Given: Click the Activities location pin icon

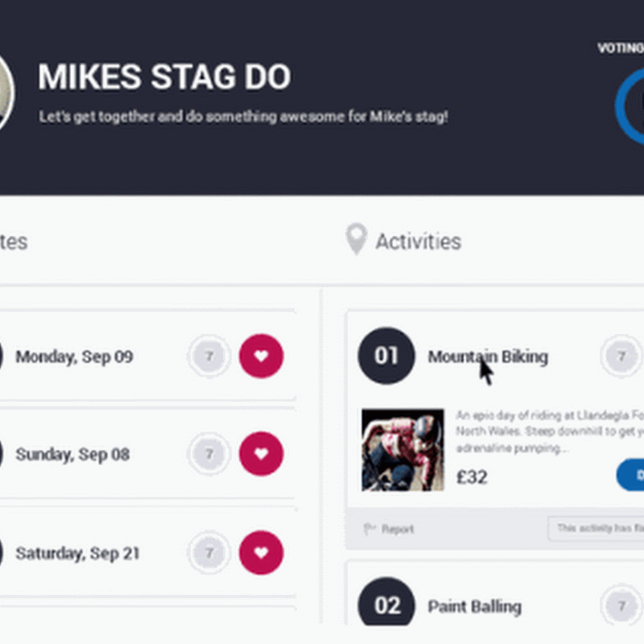Looking at the screenshot, I should coord(356,241).
